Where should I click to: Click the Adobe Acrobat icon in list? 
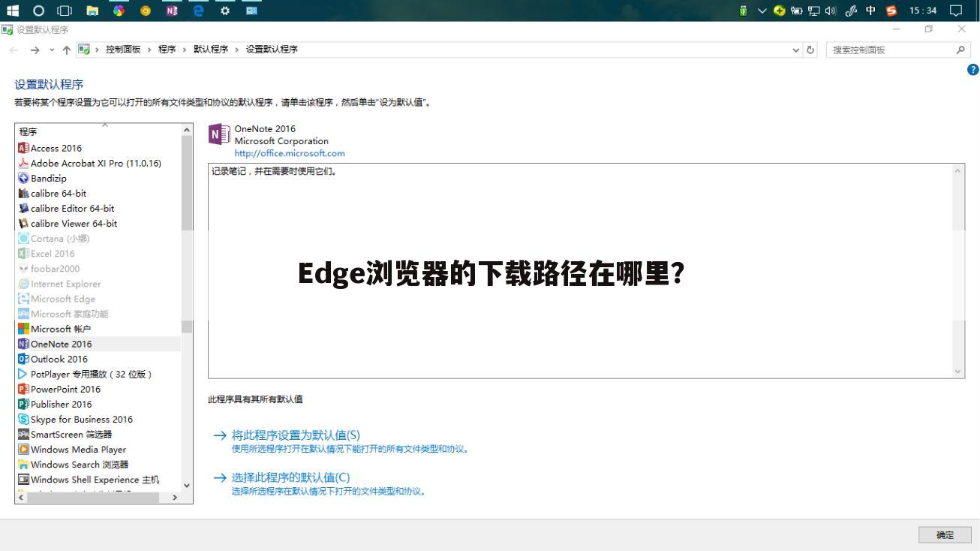coord(23,163)
